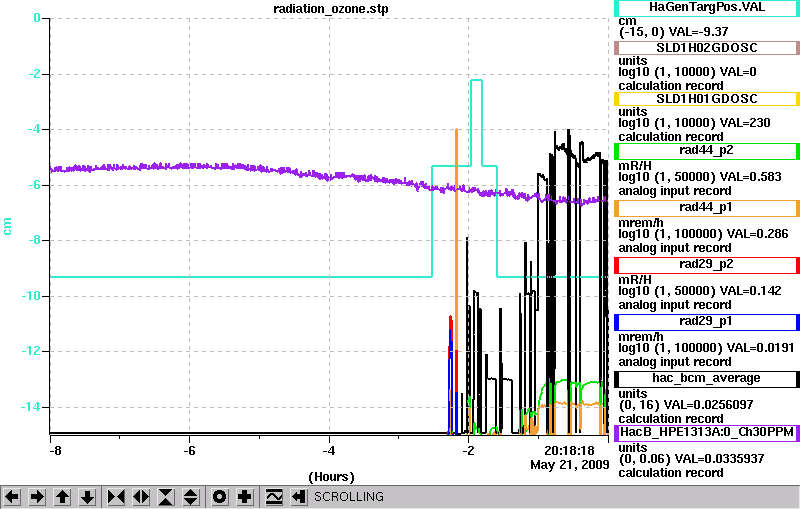Select the HacB_HPE1313A:0_Ch30PPM purple legend entry
The height and width of the screenshot is (509, 800).
pos(707,433)
